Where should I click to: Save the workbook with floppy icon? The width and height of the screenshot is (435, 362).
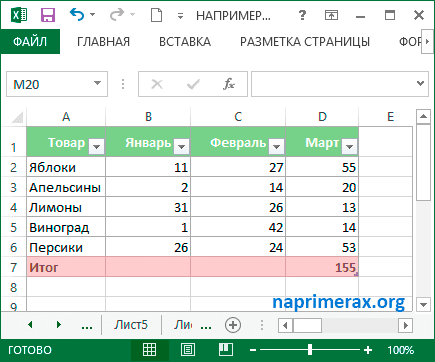[48, 15]
